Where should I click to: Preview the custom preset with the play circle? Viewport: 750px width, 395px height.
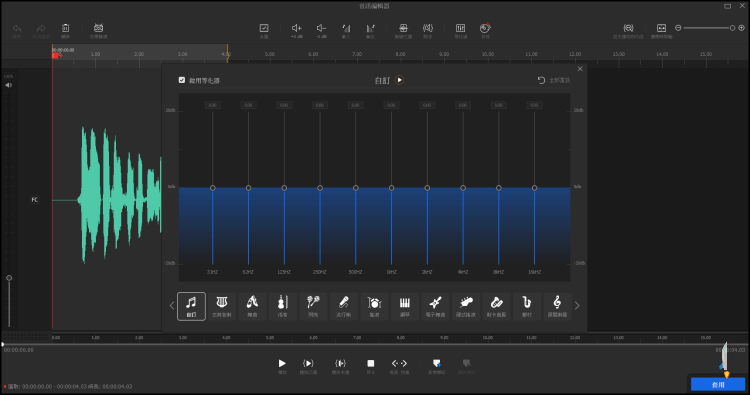[x=399, y=80]
